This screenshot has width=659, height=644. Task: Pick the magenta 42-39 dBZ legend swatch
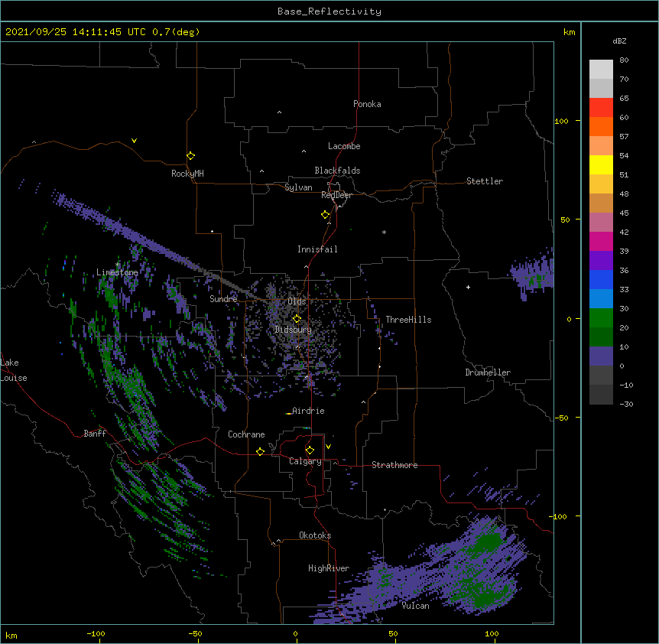coord(601,241)
